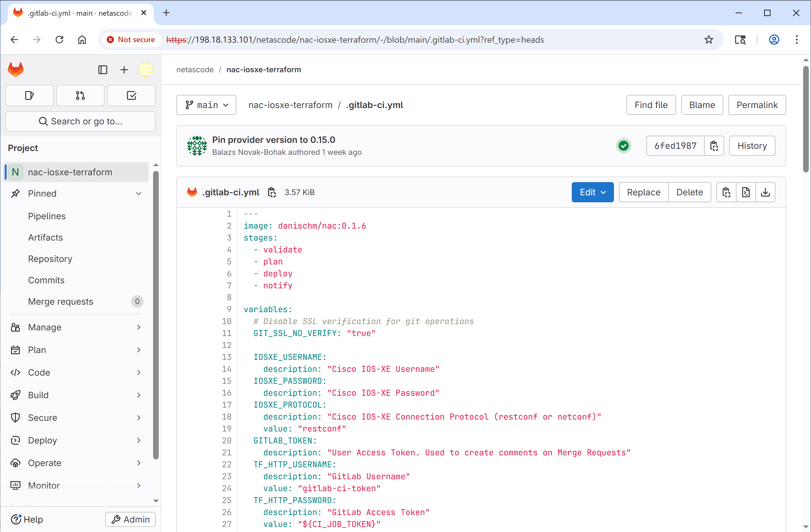Screen dimensions: 811x532
Task: Select nac-iosxe-terraform project in sidebar
Action: tap(76, 172)
